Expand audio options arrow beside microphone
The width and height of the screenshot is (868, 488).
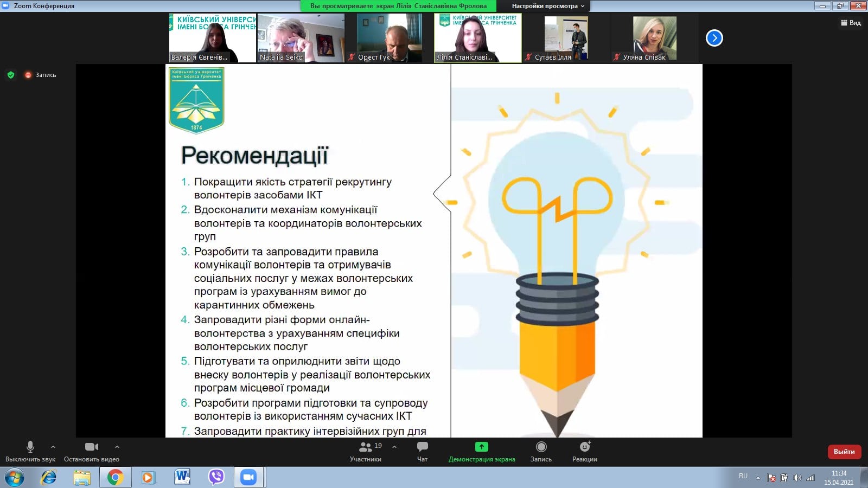pos(53,447)
